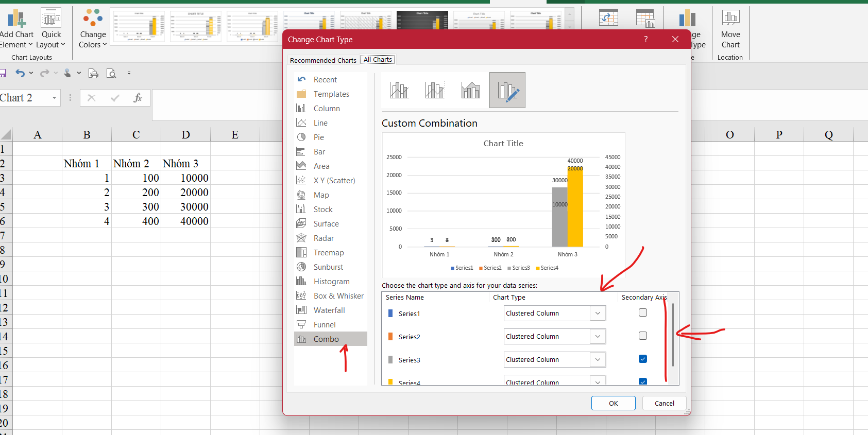
Task: Uncheck Secondary Axis for Series3
Action: click(642, 359)
